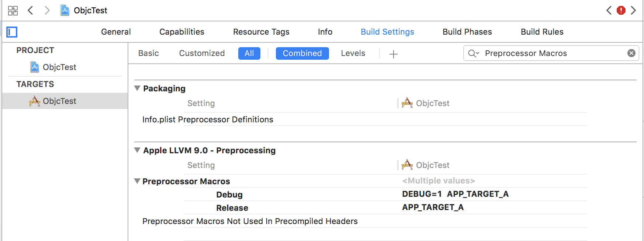Collapse Apple LLVM 9.0 Preprocessing section
The height and width of the screenshot is (241, 644).
[137, 150]
